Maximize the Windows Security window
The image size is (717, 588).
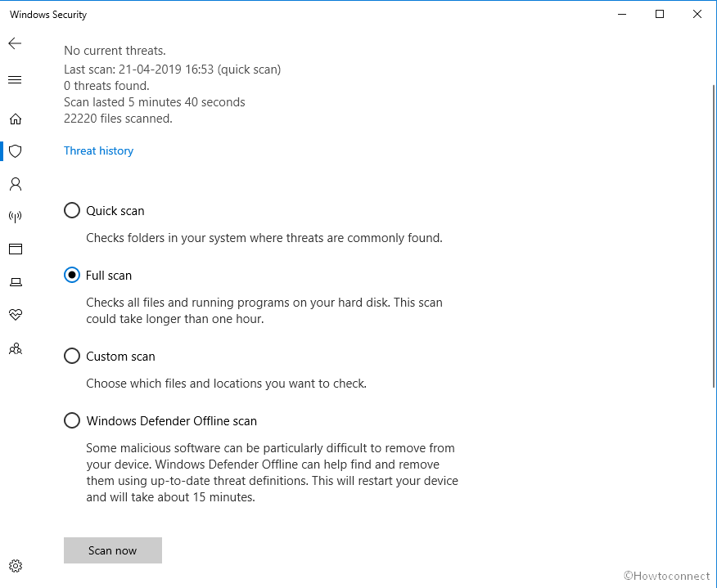point(660,14)
